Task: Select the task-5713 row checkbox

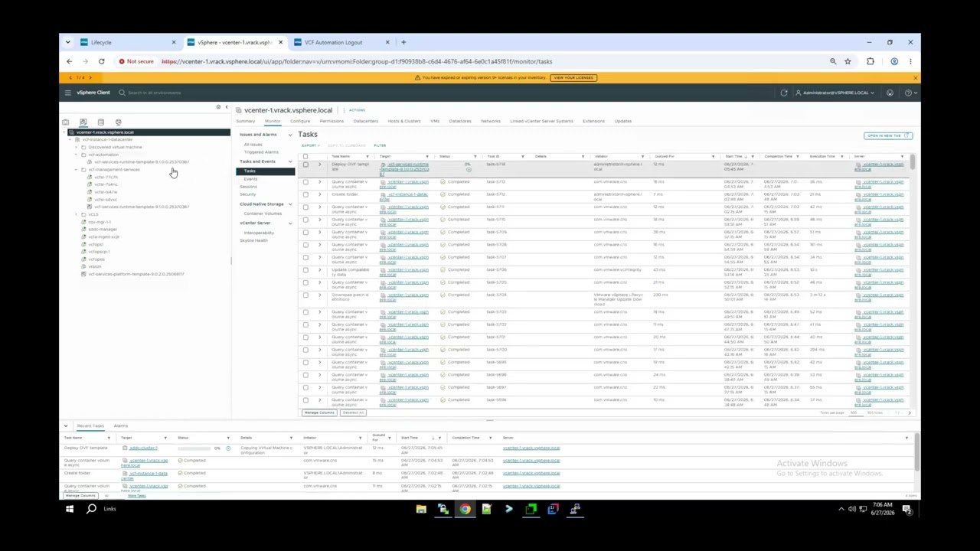Action: pos(305,182)
